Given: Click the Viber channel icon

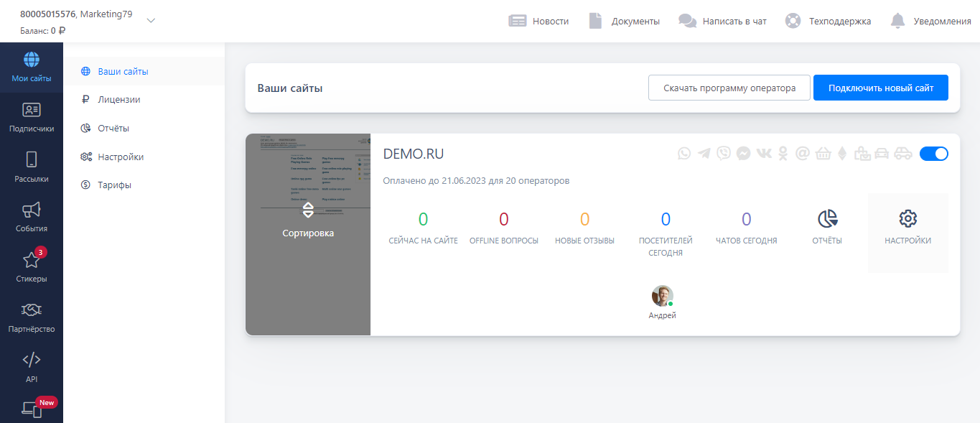Looking at the screenshot, I should click(724, 153).
